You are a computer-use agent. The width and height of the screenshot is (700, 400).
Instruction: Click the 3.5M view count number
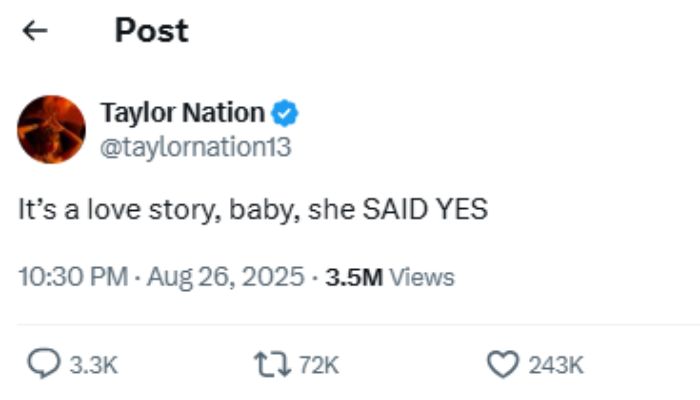click(354, 276)
